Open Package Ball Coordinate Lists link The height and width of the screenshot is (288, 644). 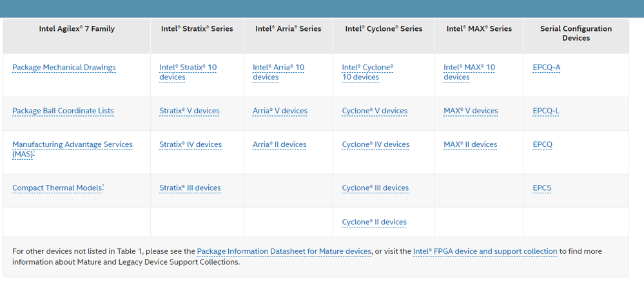pos(63,111)
